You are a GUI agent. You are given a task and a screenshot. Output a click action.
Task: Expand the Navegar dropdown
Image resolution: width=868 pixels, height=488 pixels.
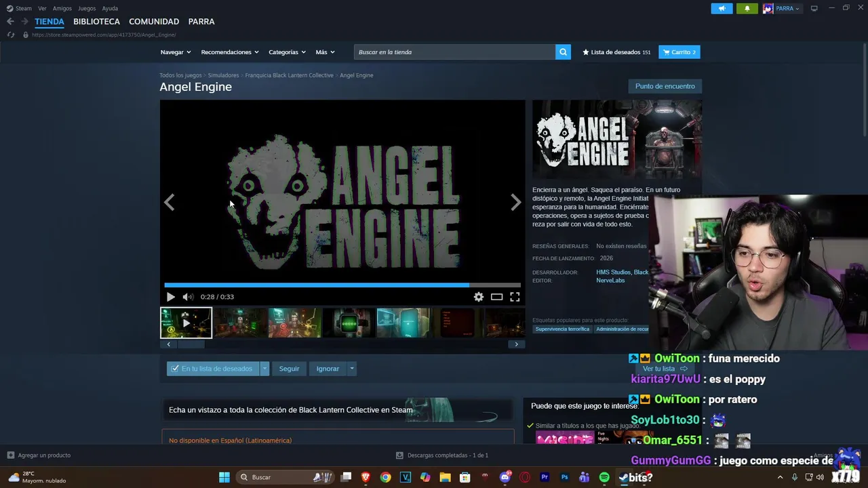click(176, 52)
